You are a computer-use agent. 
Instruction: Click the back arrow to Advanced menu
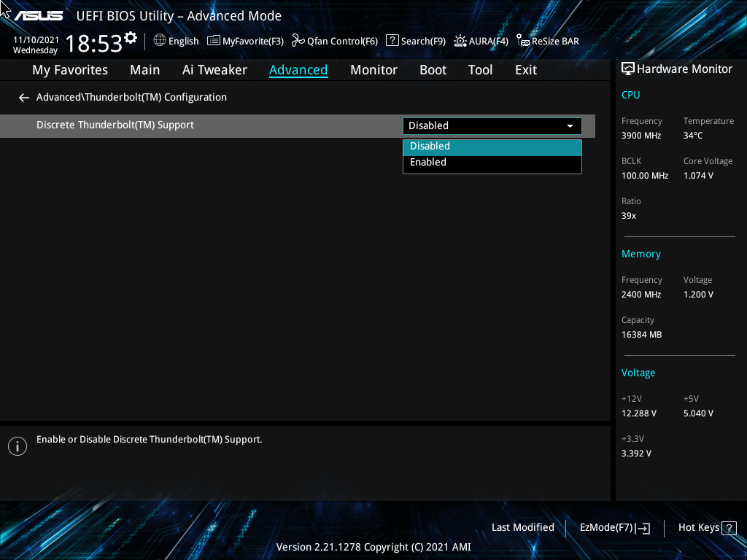tap(24, 98)
